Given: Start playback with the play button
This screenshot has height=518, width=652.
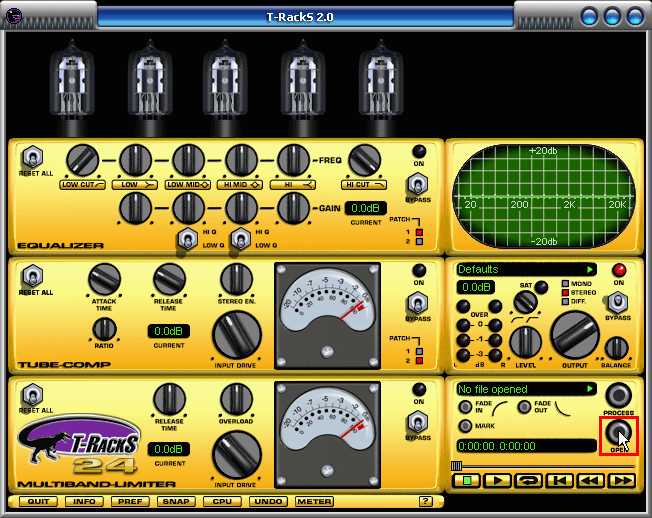Looking at the screenshot, I should (497, 481).
